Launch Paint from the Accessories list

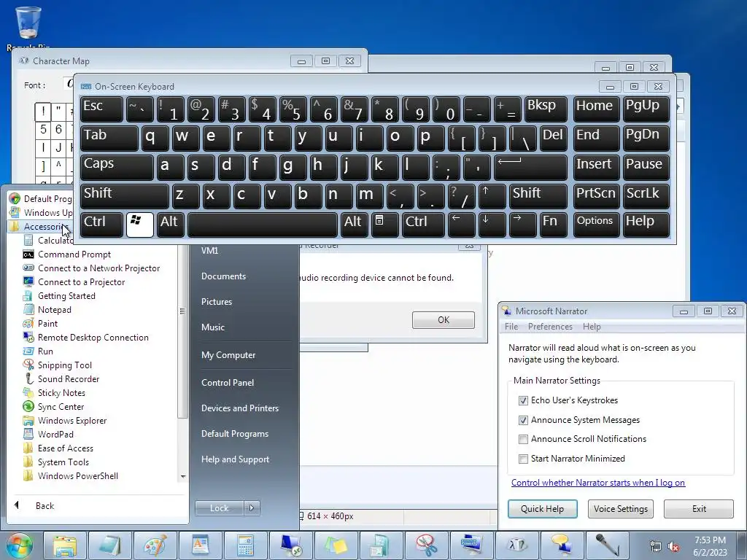coord(47,323)
